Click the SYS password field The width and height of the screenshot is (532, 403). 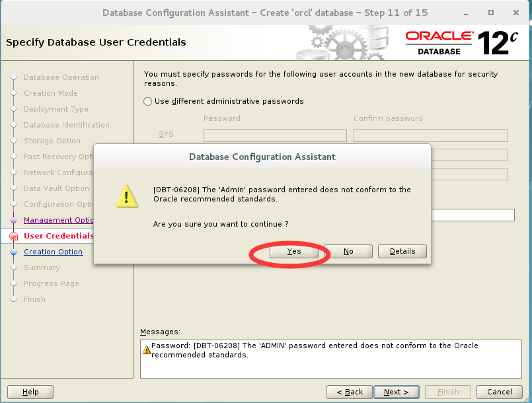pos(275,135)
